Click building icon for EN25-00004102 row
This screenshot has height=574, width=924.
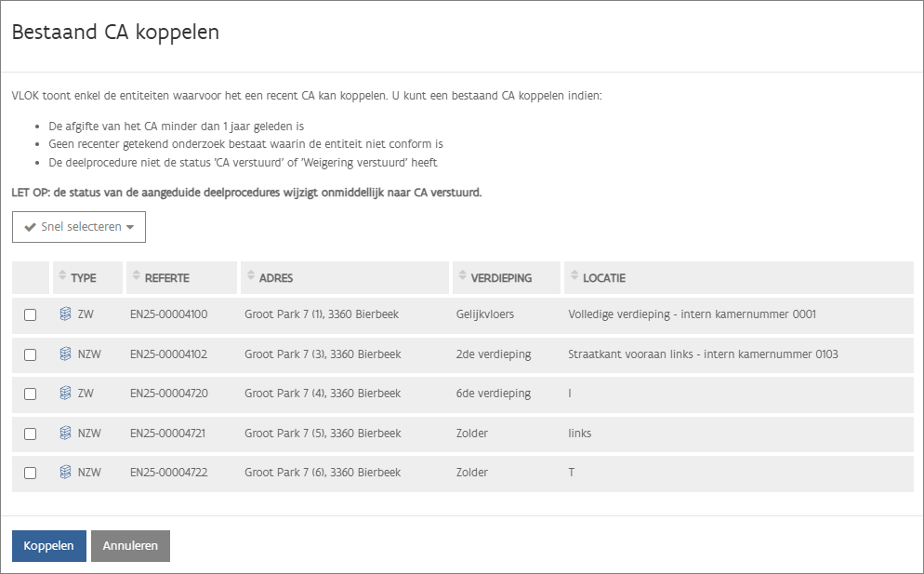65,354
